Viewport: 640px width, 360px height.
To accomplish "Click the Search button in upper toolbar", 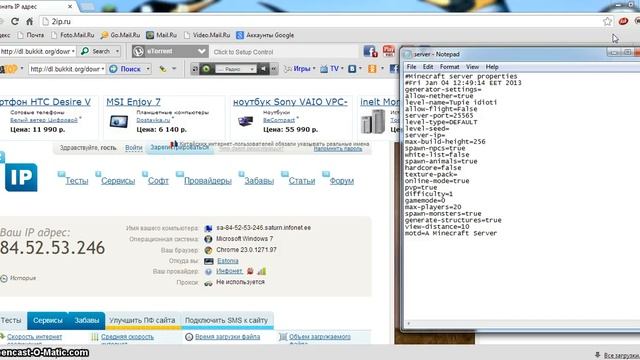I will (96, 51).
